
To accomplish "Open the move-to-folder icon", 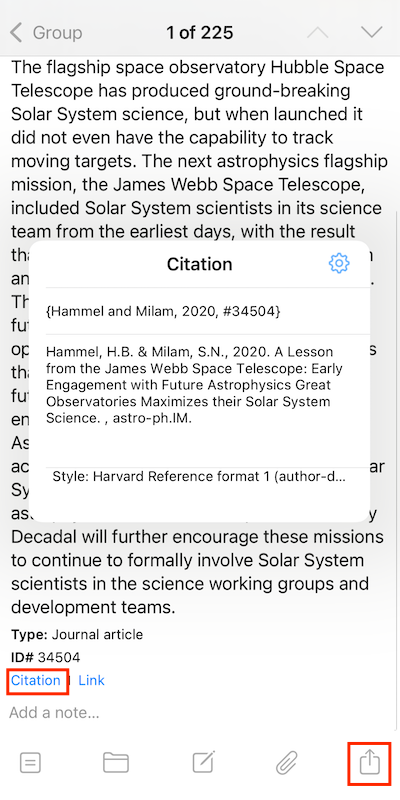I will point(116,763).
